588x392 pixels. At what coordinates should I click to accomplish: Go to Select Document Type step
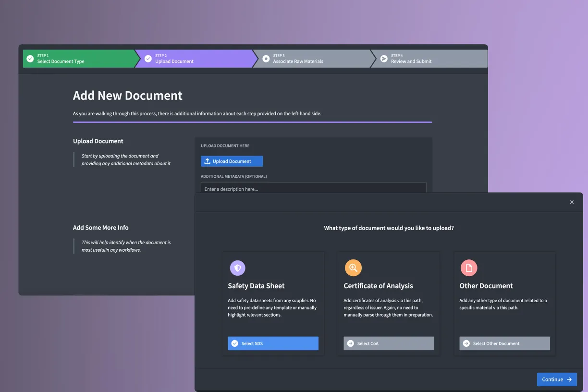click(61, 61)
